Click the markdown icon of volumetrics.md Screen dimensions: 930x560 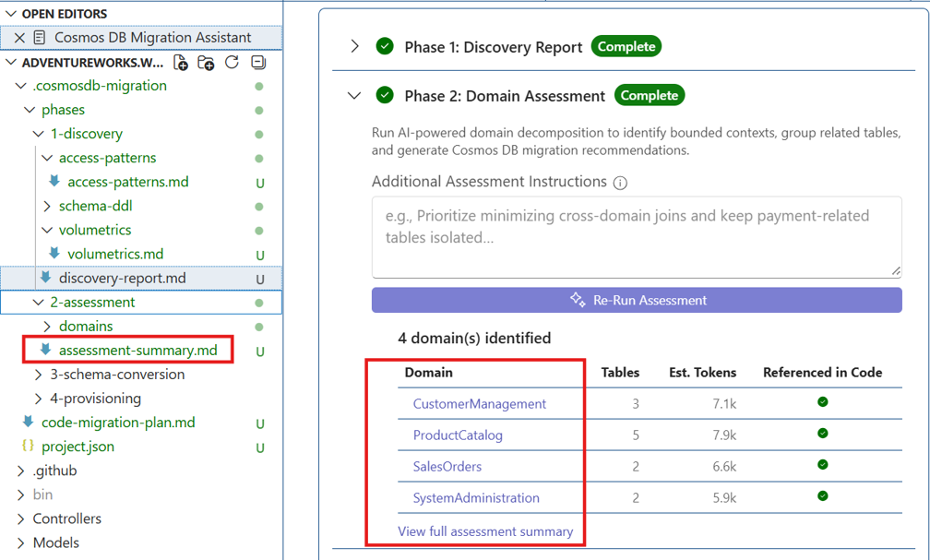[x=54, y=254]
